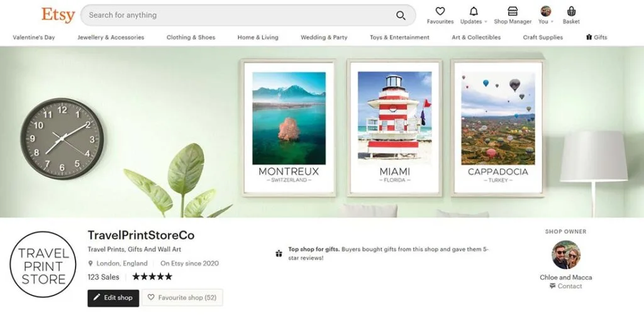Expand the Updates bell dropdown
The image size is (644, 320).
click(474, 12)
